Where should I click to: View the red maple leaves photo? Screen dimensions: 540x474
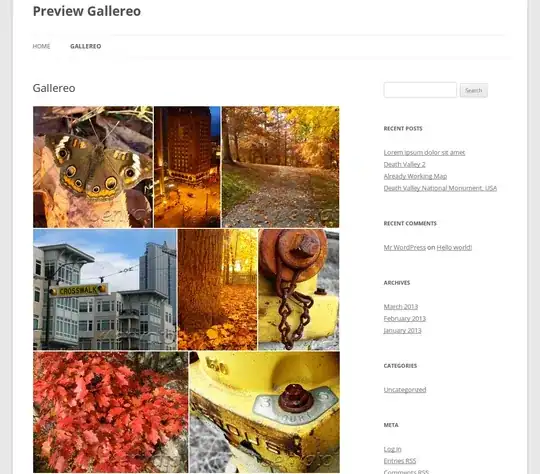coord(111,412)
